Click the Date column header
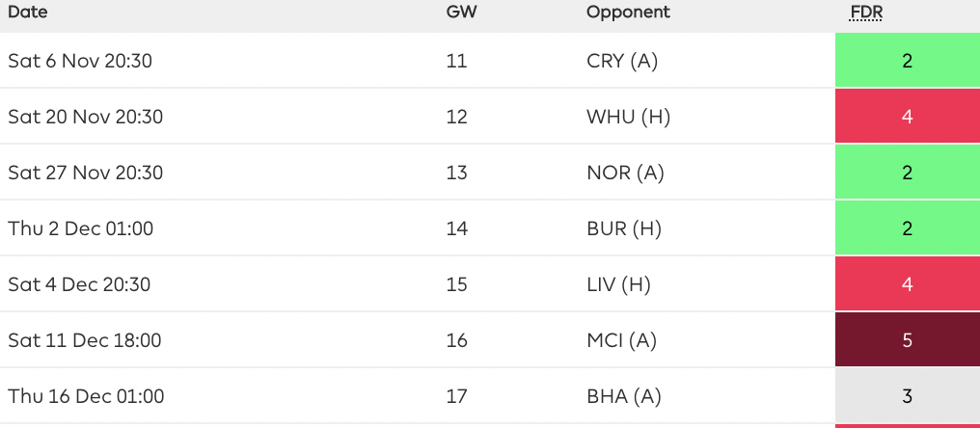Screen dimensions: 980x428 point(28,13)
